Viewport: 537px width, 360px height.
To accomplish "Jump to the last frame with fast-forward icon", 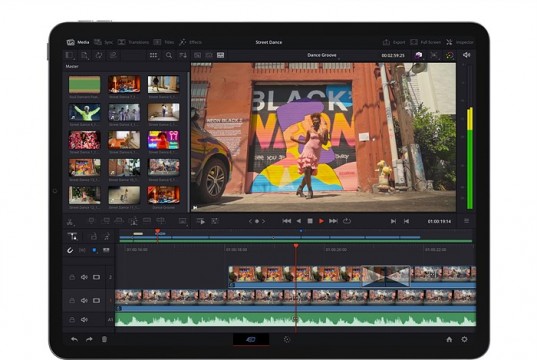I will click(333, 221).
